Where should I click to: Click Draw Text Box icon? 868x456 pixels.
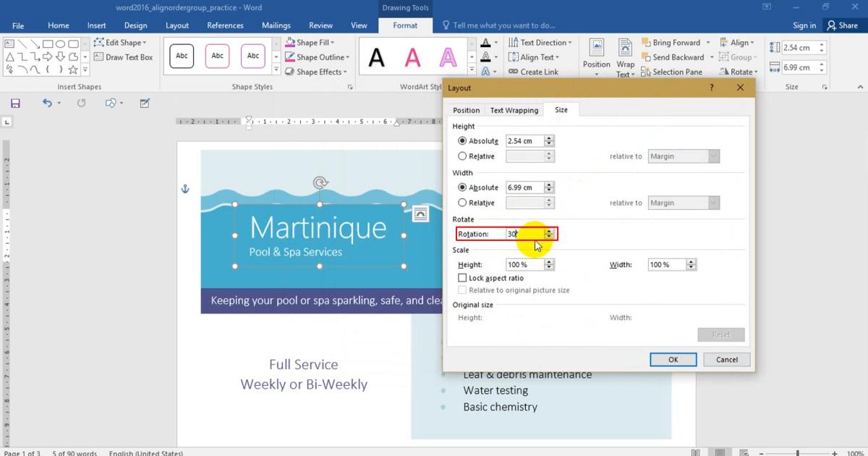99,57
